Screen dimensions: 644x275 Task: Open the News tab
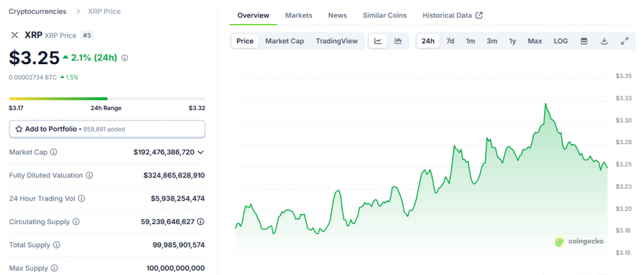coord(338,15)
